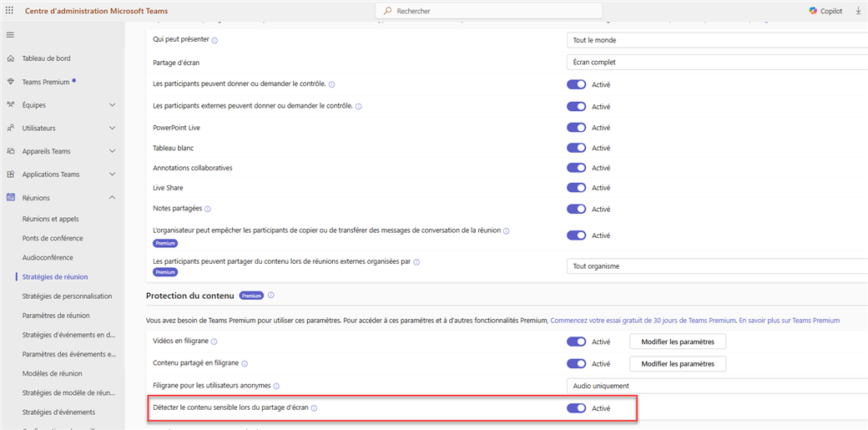Open Ponts de conférence in sidebar
868x430 pixels.
[x=53, y=238]
